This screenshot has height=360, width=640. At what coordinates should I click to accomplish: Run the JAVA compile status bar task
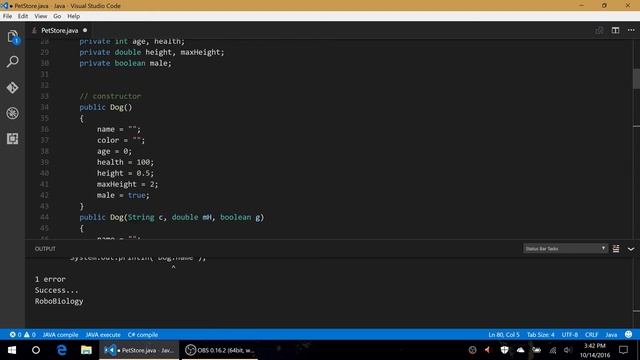[60, 335]
